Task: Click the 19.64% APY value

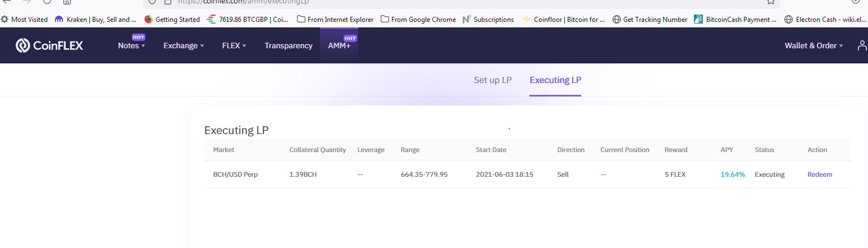Action: [733, 174]
